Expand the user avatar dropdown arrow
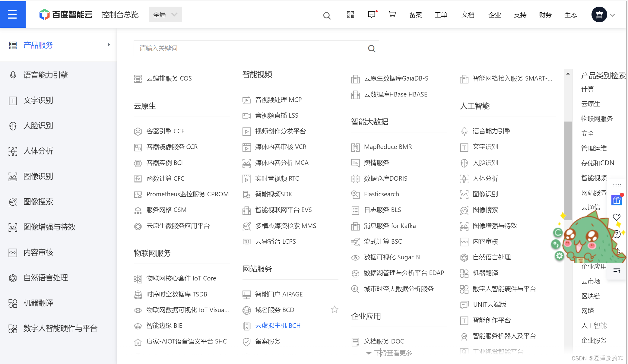 click(x=612, y=15)
